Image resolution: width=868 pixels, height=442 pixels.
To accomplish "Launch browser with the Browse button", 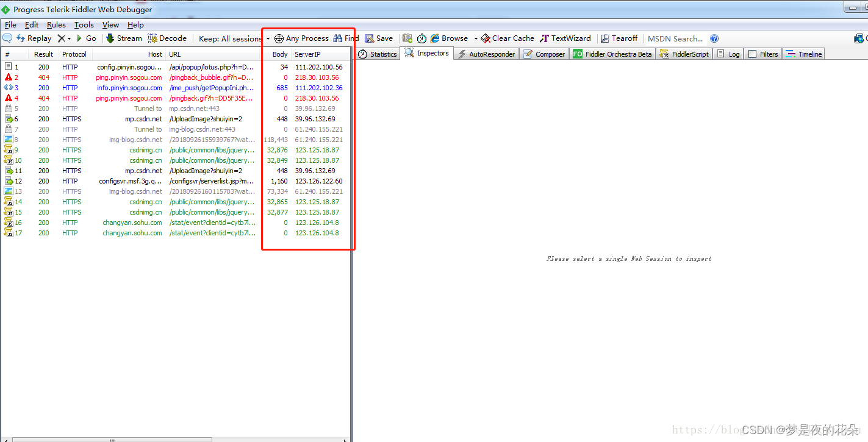I will click(449, 38).
